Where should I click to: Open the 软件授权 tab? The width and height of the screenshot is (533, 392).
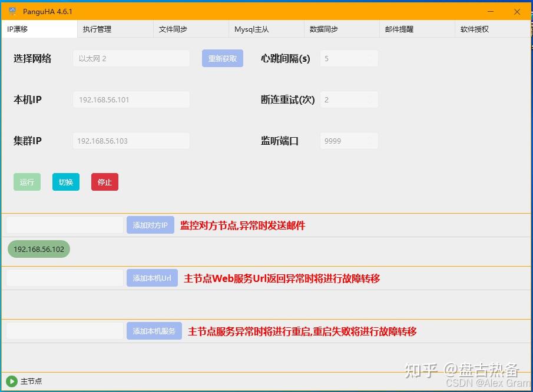475,29
